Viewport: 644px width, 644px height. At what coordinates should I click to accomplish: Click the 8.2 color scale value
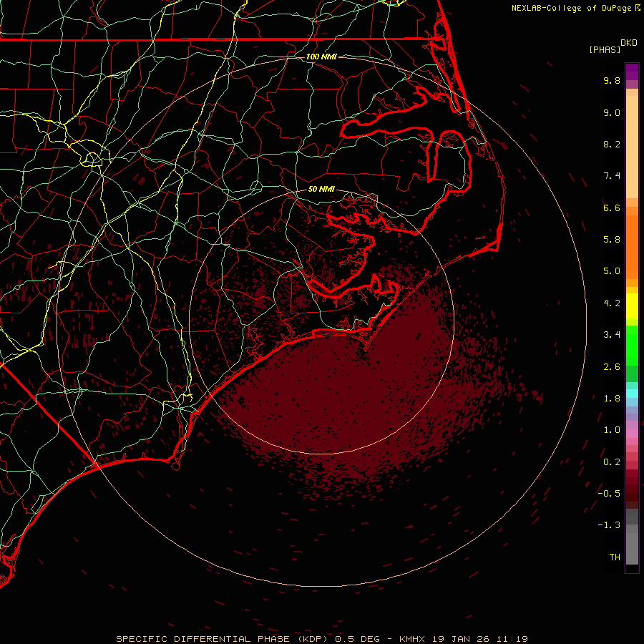point(612,144)
